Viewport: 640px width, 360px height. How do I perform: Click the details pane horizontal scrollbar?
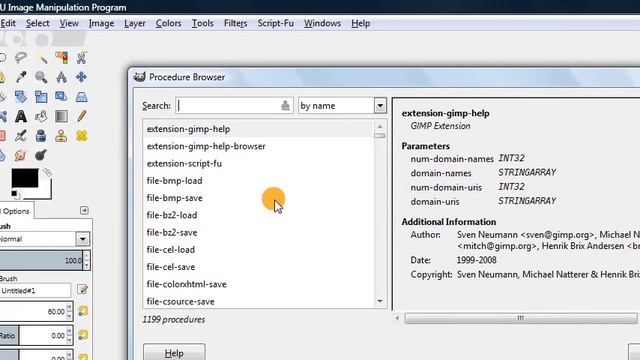520,318
